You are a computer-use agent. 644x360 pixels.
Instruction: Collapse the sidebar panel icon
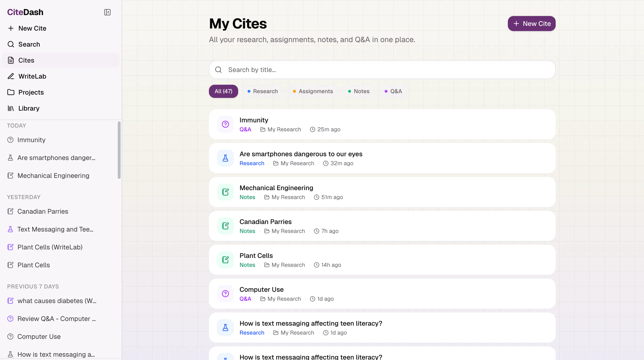coord(107,12)
